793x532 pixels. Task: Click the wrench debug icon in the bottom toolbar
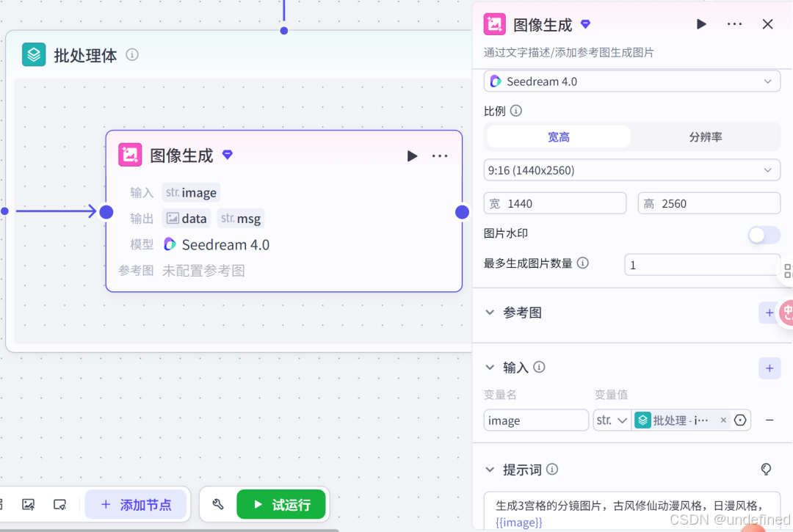[x=218, y=504]
